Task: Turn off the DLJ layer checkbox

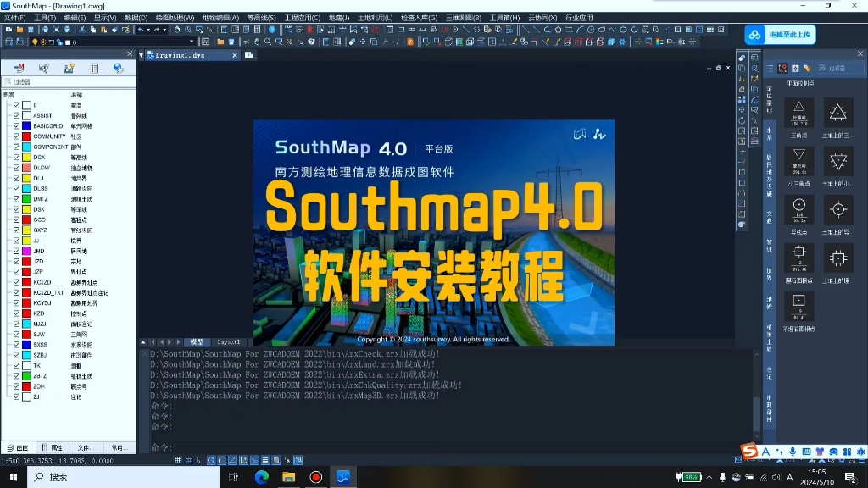Action: click(x=16, y=178)
